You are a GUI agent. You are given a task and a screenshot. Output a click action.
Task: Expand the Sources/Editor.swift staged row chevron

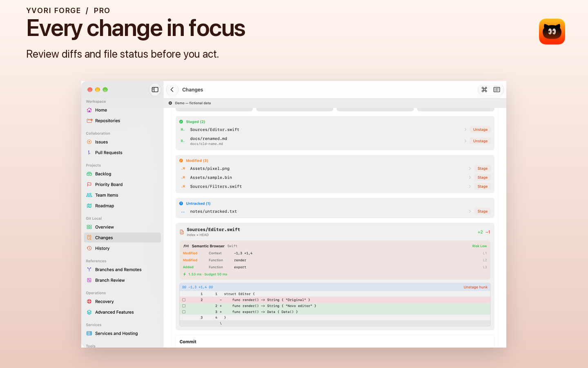(x=465, y=130)
